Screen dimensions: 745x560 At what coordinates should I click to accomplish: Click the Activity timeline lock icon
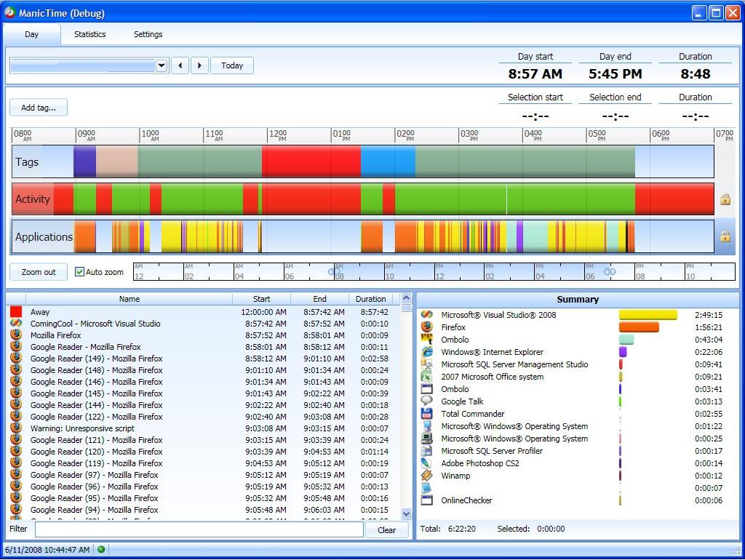pyautogui.click(x=725, y=199)
